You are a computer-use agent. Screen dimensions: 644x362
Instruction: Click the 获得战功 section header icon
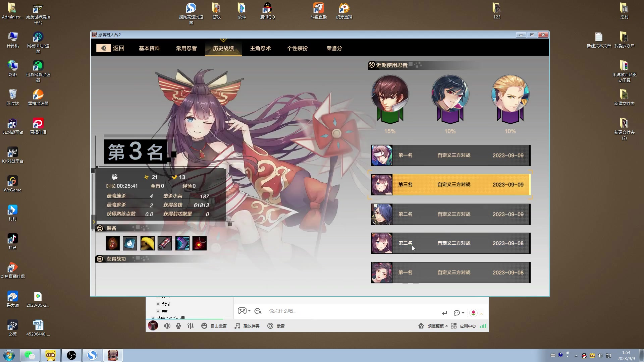coord(100,259)
